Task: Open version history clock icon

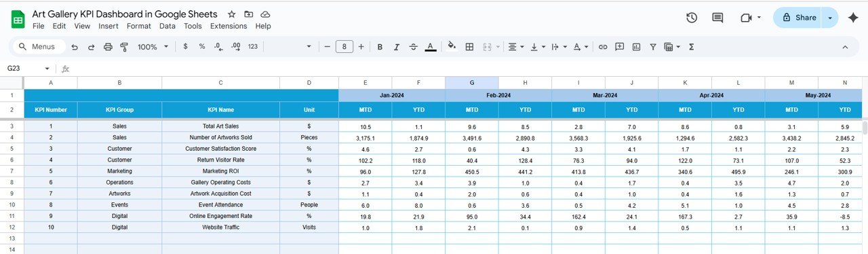Action: [692, 18]
